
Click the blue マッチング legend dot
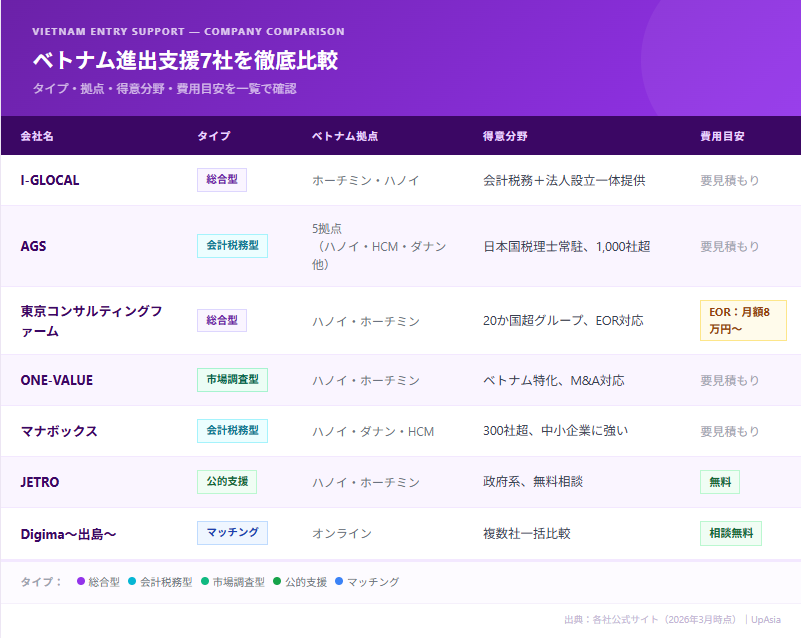(x=339, y=581)
